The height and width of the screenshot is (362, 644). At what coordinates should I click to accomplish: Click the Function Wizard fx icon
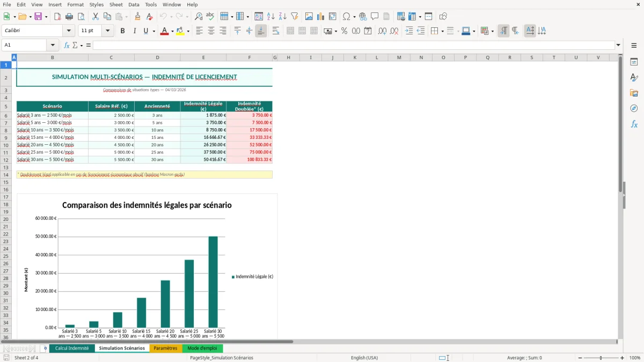pyautogui.click(x=67, y=45)
